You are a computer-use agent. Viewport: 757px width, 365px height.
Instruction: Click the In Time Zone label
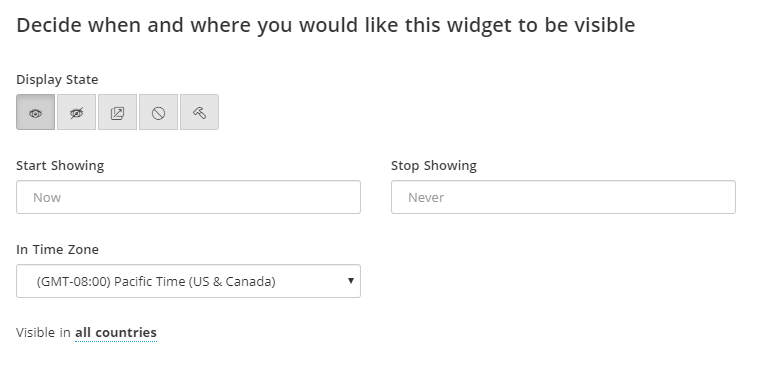tap(57, 250)
